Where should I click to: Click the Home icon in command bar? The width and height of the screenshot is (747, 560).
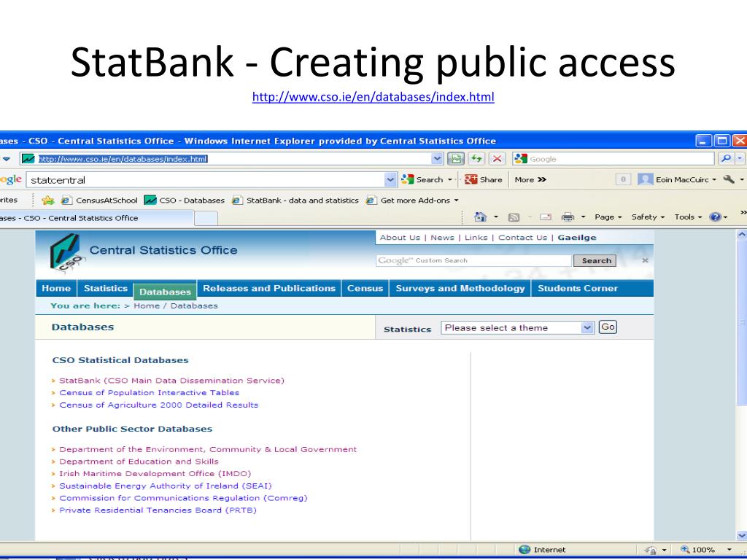pyautogui.click(x=481, y=217)
